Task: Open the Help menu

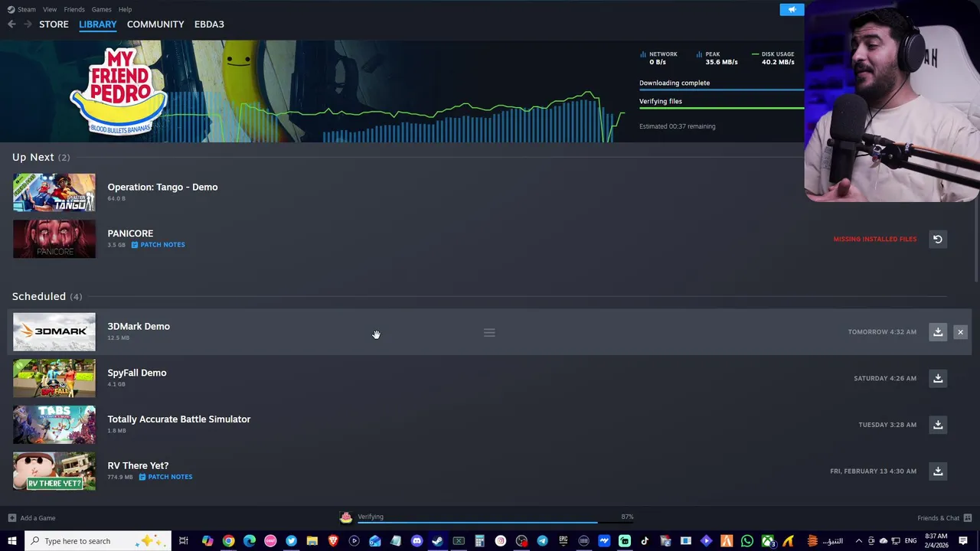Action: tap(125, 9)
